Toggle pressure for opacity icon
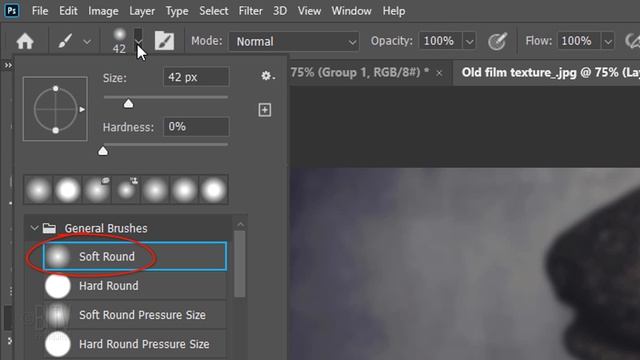Image resolution: width=640 pixels, height=360 pixels. pos(497,41)
